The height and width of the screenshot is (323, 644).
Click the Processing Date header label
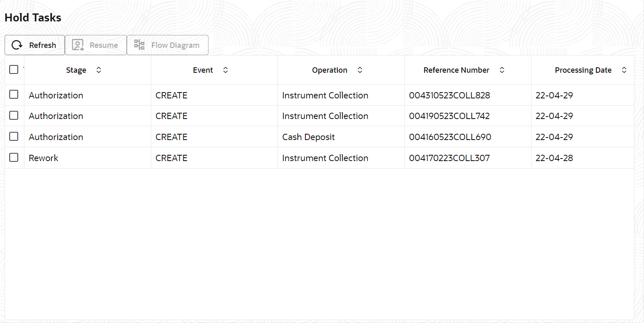point(583,70)
